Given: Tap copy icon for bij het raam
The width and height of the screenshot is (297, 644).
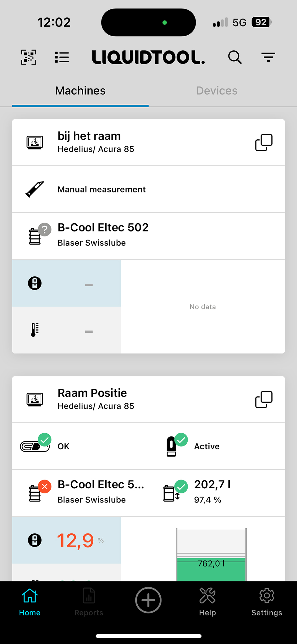Looking at the screenshot, I should coord(264,142).
